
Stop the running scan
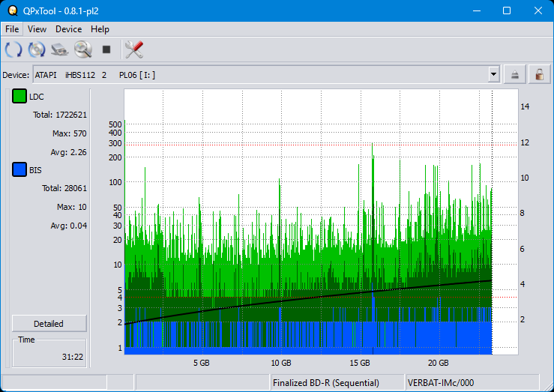pyautogui.click(x=106, y=50)
